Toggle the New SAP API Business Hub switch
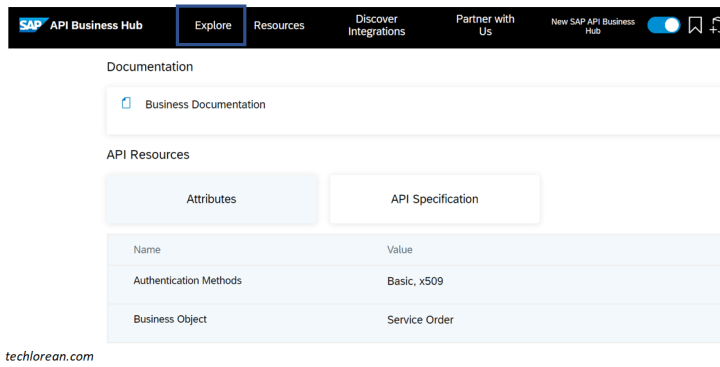 pyautogui.click(x=664, y=25)
